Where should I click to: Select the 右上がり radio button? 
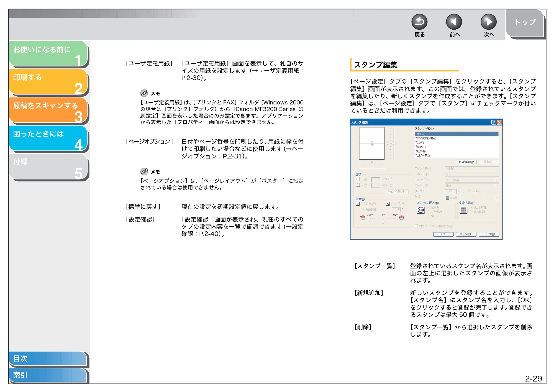tap(363, 204)
